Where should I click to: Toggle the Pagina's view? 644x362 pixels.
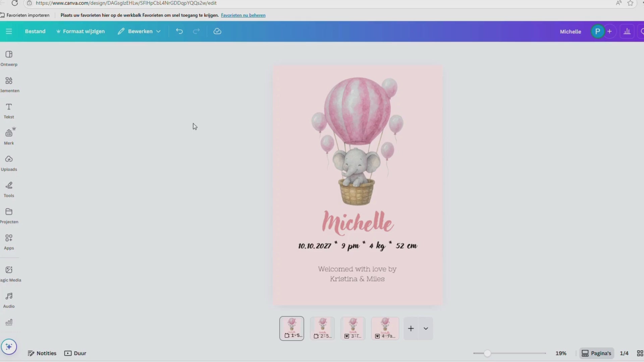coord(596,353)
